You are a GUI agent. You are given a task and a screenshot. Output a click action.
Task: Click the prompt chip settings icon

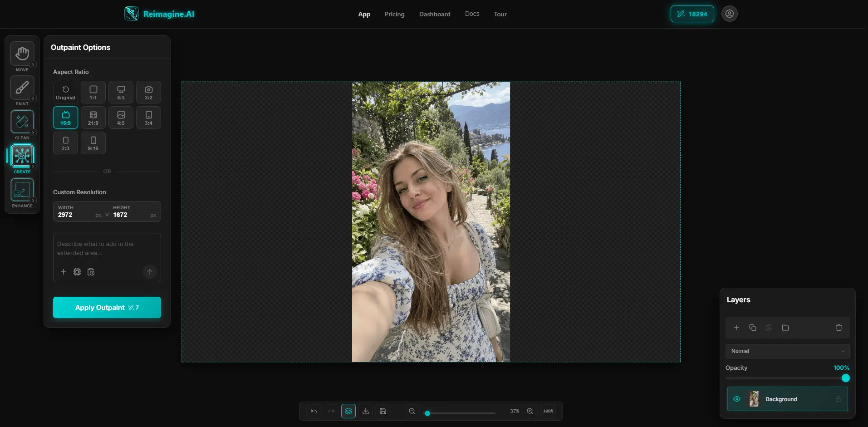[77, 272]
